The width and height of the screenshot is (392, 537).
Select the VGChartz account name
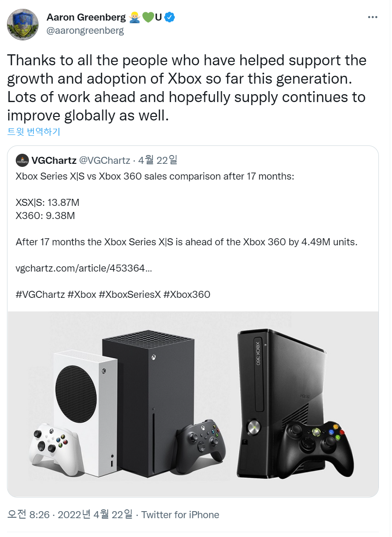point(54,160)
